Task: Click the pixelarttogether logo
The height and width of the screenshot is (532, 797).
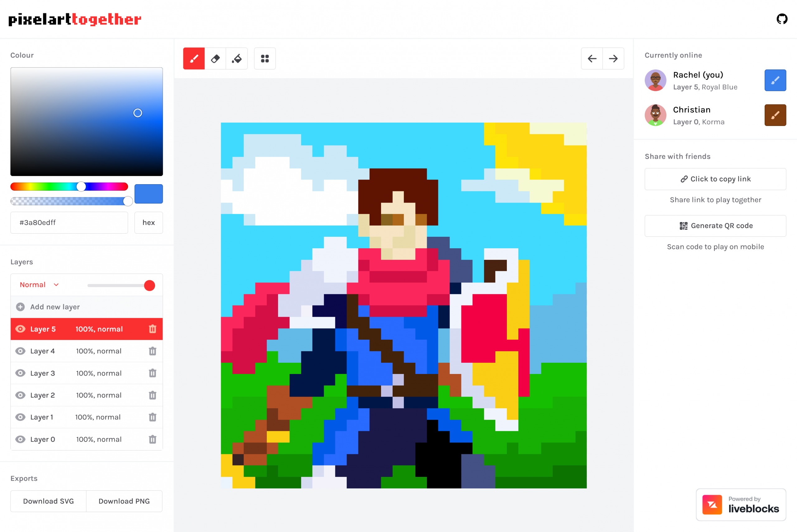Action: click(x=75, y=19)
